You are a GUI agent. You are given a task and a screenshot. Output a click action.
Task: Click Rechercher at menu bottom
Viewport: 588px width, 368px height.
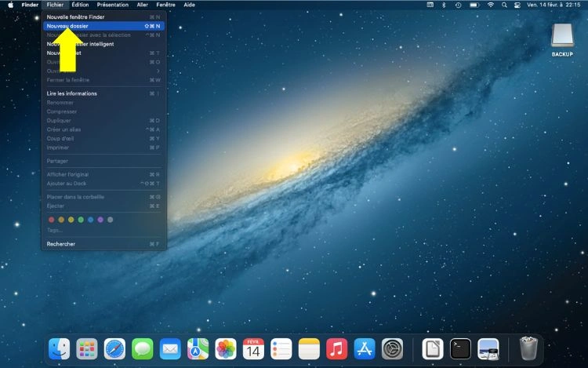[x=61, y=244]
